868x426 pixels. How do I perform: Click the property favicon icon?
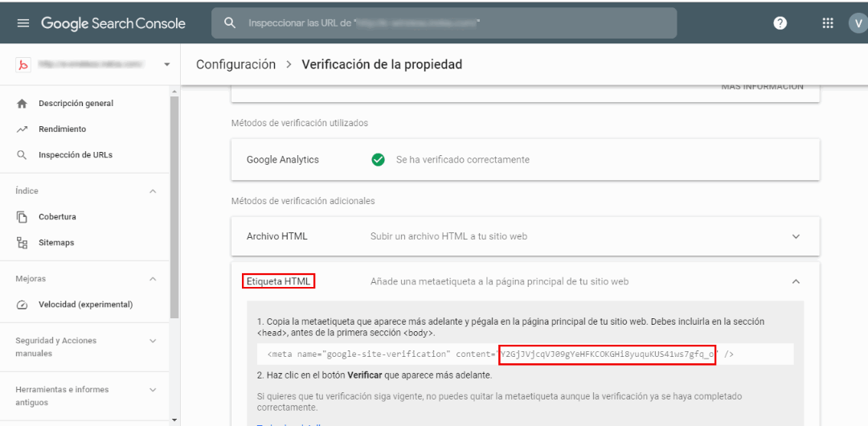coord(23,65)
